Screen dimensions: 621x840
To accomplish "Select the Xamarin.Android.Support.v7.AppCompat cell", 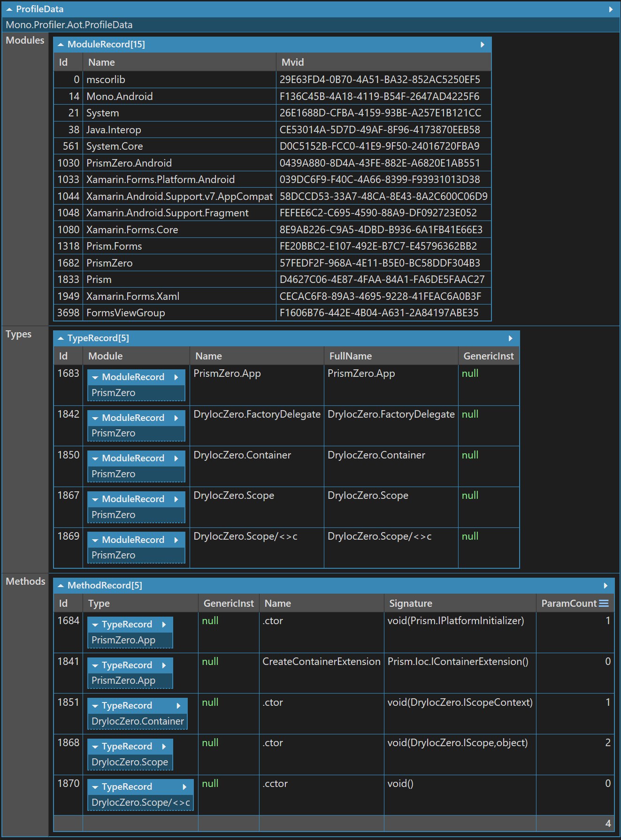I will tap(179, 197).
